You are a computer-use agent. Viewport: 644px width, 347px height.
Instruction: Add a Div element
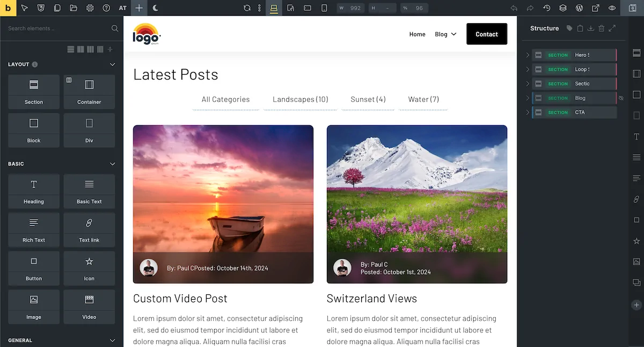click(89, 130)
